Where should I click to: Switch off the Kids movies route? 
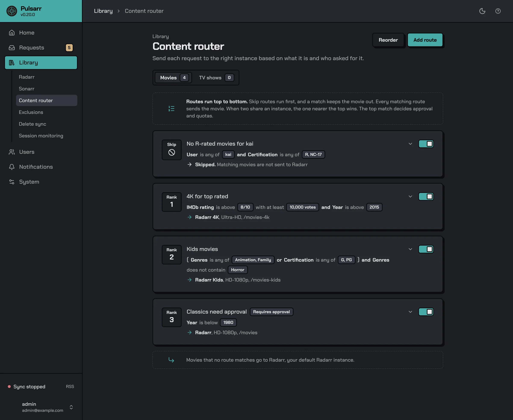(x=426, y=249)
